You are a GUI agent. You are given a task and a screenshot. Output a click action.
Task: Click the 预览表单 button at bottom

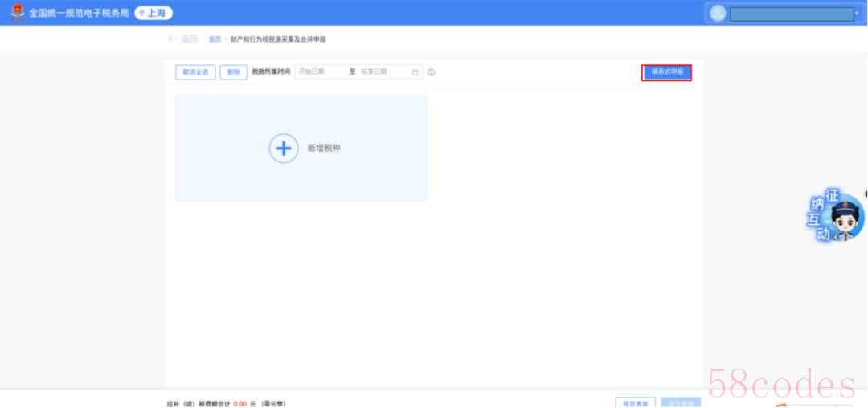tap(636, 402)
